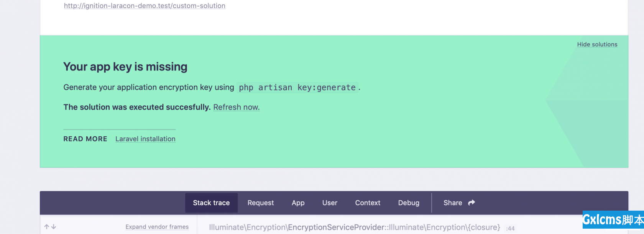644x234 pixels.
Task: Click the Share button label
Action: (x=453, y=203)
